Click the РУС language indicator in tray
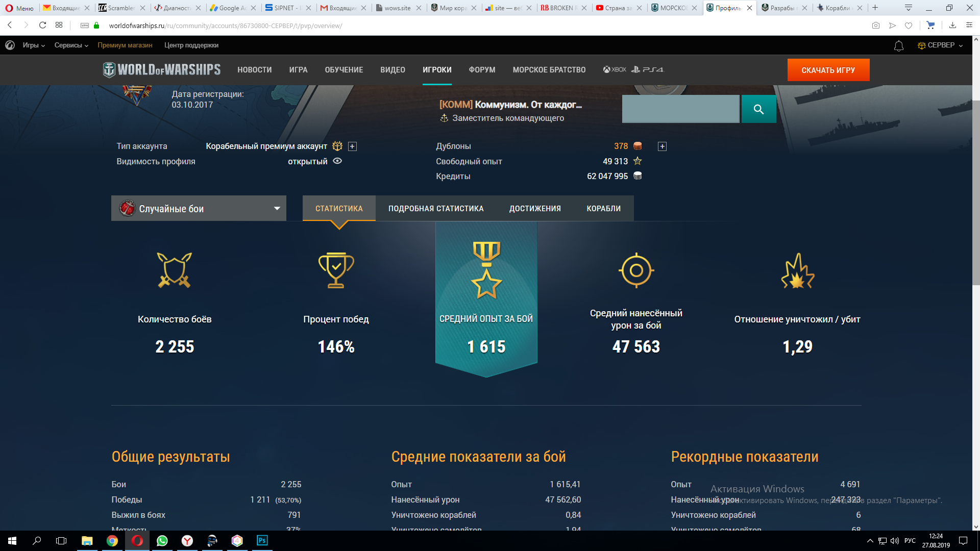This screenshot has height=551, width=980. [x=910, y=541]
